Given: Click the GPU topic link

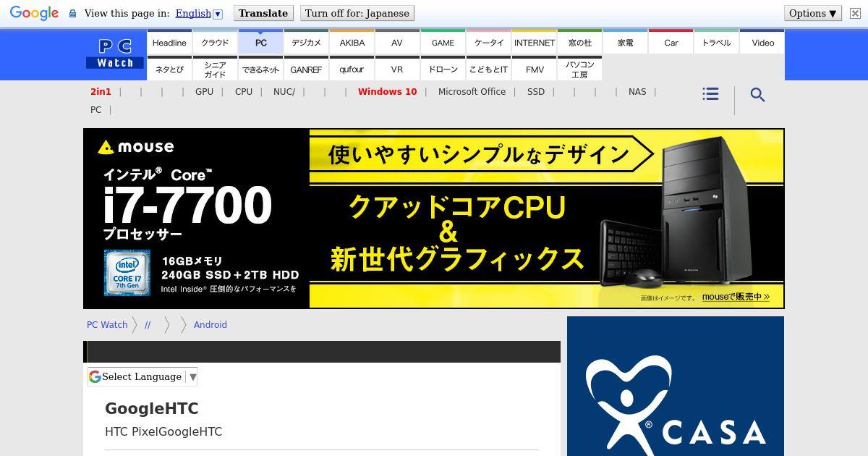Looking at the screenshot, I should tap(204, 92).
